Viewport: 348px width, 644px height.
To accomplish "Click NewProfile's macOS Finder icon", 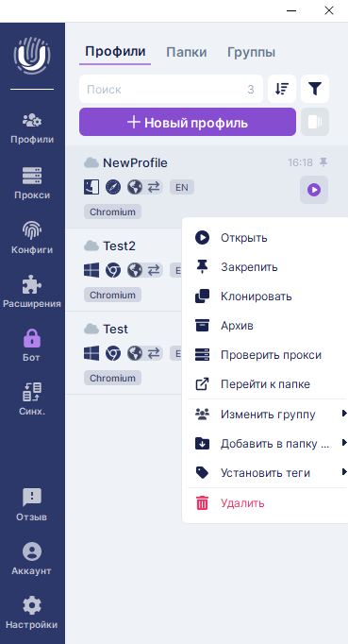I will (91, 187).
